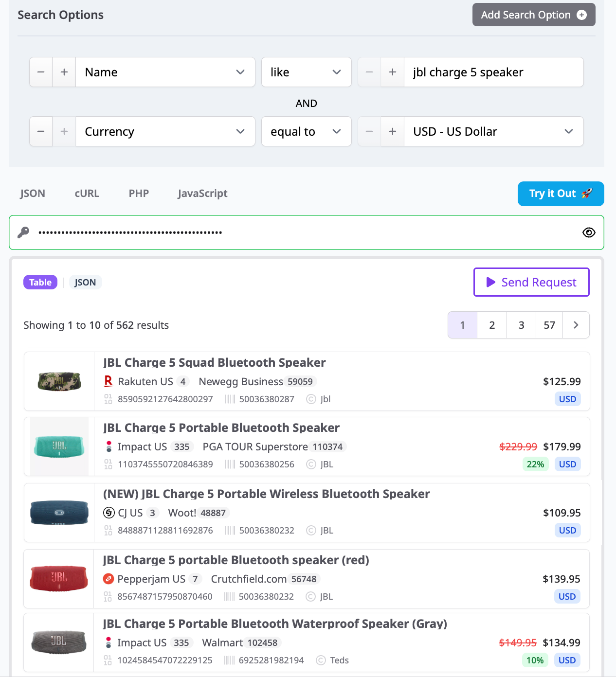This screenshot has width=616, height=677.
Task: Click the brand icon beside Teds
Action: click(321, 660)
